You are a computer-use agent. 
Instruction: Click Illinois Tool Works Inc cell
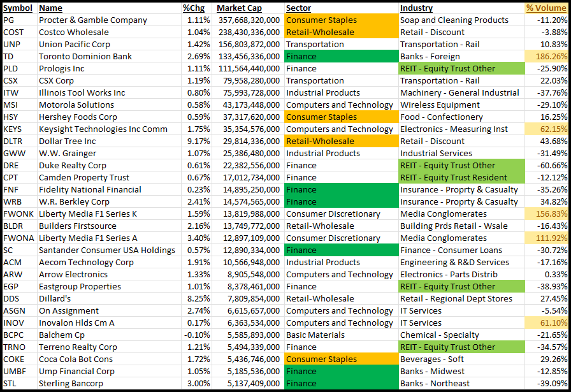pos(109,92)
